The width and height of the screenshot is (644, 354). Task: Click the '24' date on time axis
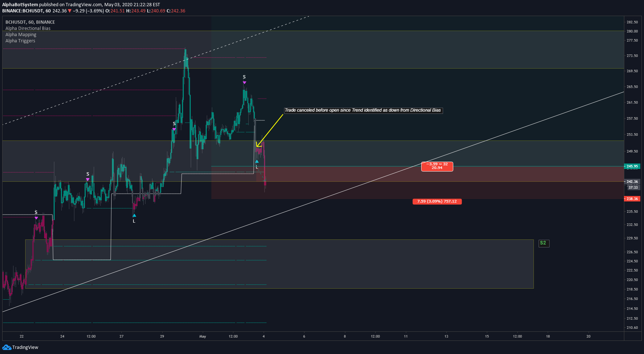click(x=62, y=336)
